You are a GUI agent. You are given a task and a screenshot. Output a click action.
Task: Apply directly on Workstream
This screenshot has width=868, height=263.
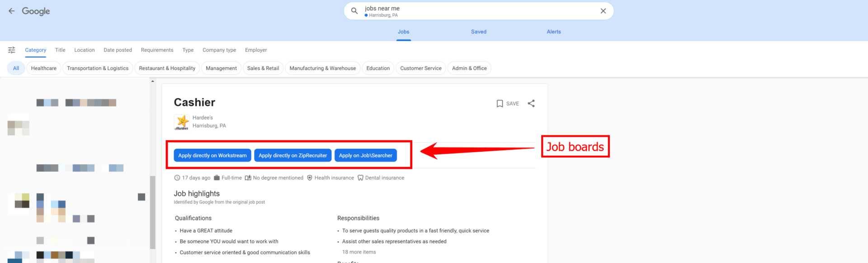[212, 155]
